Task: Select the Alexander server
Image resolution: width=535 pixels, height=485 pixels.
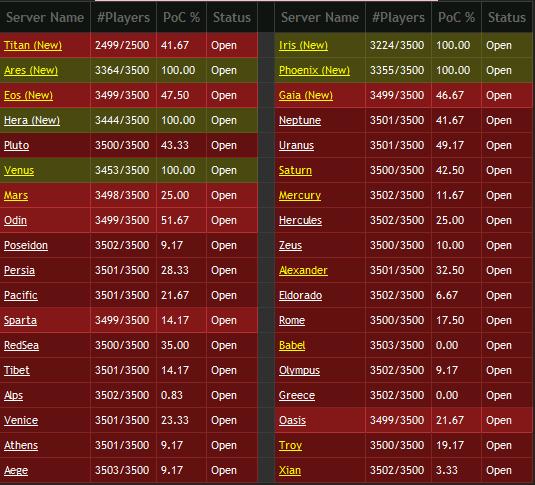Action: coord(303,270)
